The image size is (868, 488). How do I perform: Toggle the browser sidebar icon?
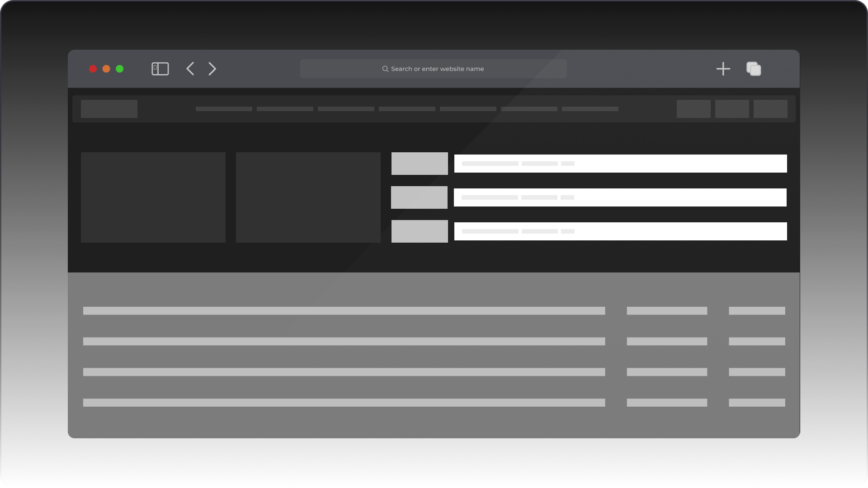160,69
